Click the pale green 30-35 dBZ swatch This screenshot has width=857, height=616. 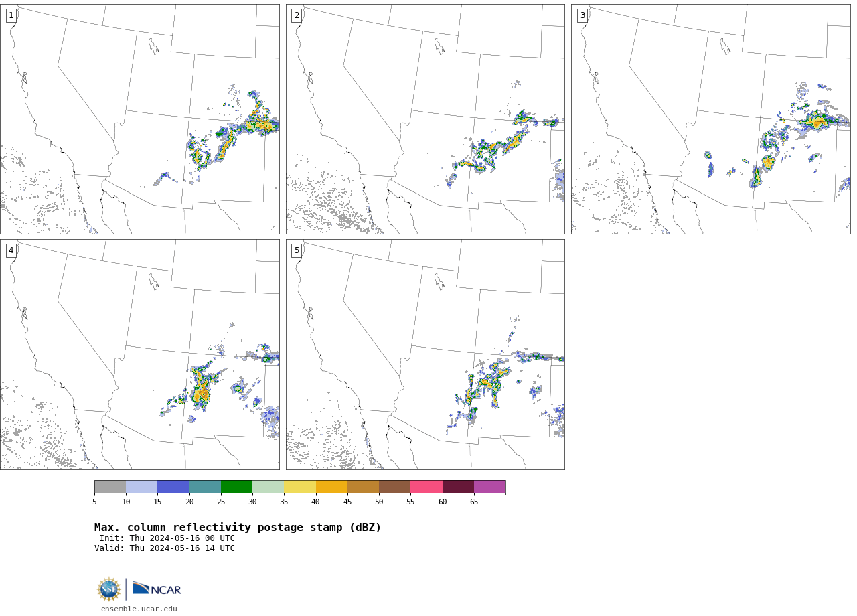268,487
